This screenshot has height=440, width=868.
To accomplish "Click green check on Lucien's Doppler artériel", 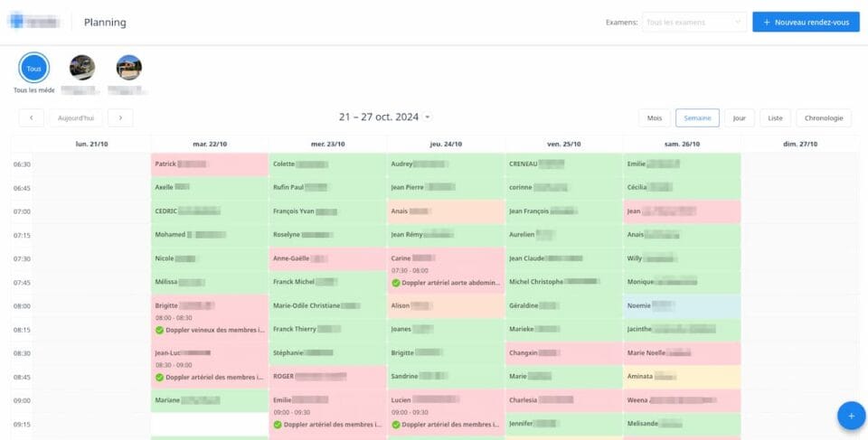I will tap(396, 424).
